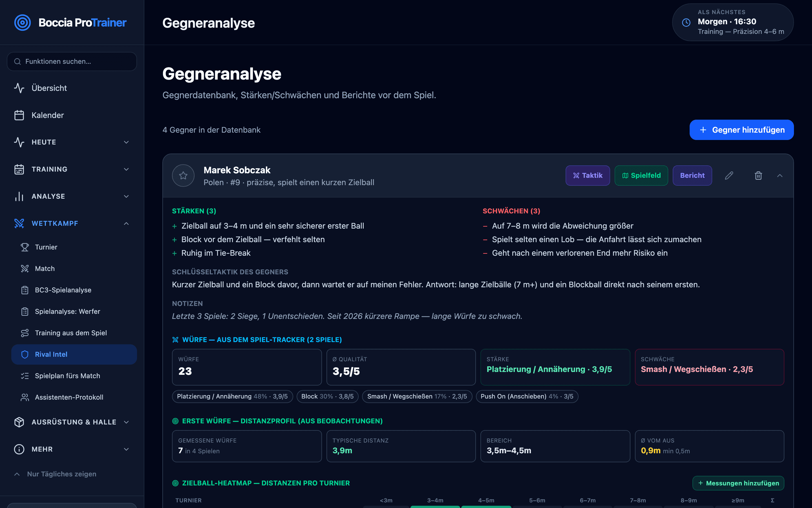This screenshot has height=508, width=812.
Task: Click Messungen hinzufügen button
Action: point(738,483)
